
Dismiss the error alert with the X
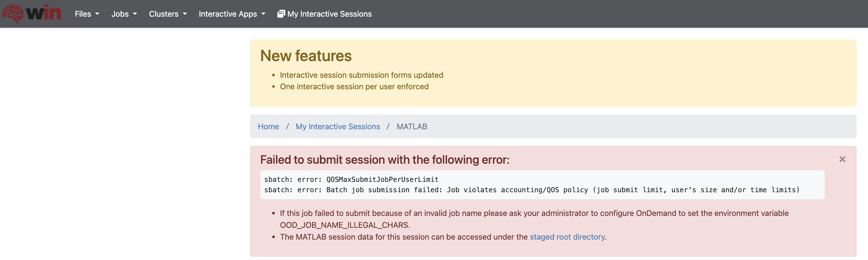pos(842,159)
